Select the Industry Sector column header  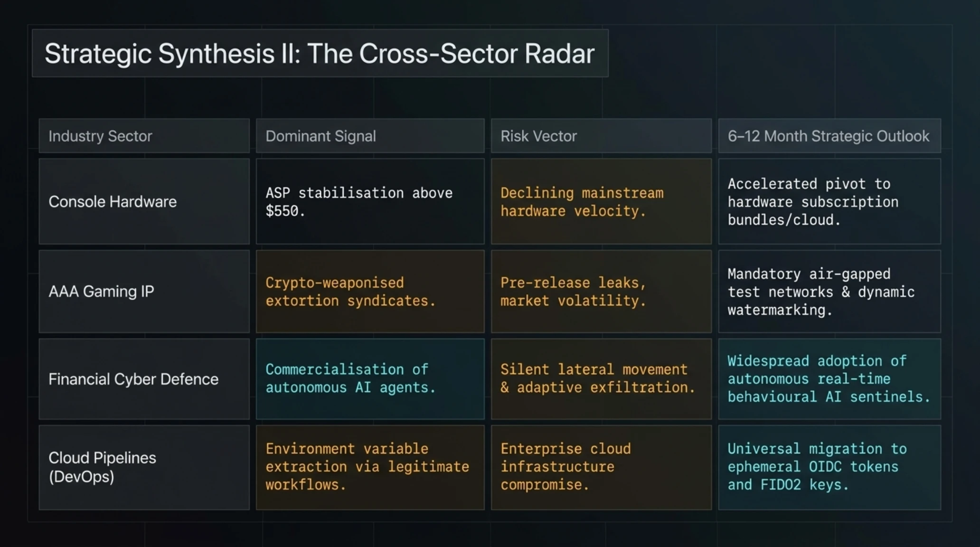[x=144, y=136]
